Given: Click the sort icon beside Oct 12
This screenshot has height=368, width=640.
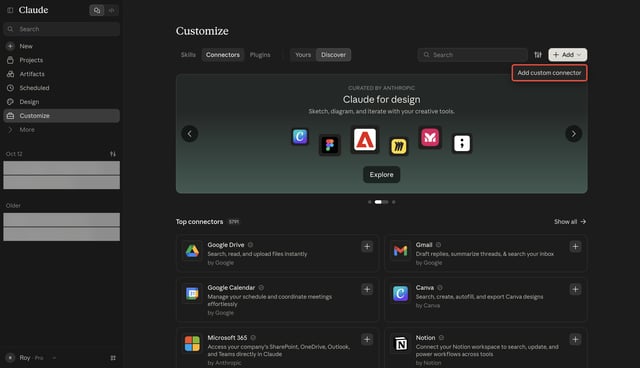Looking at the screenshot, I should coord(113,154).
